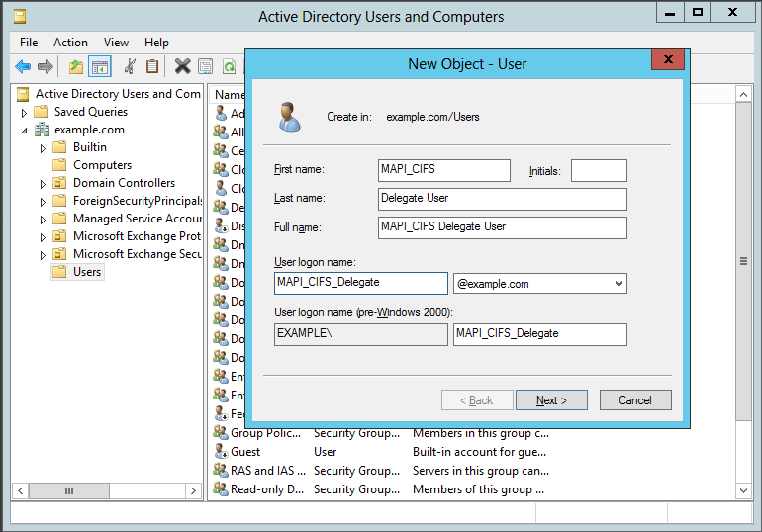Click the Domain Controllers OU icon
Image resolution: width=762 pixels, height=532 pixels.
[x=59, y=183]
